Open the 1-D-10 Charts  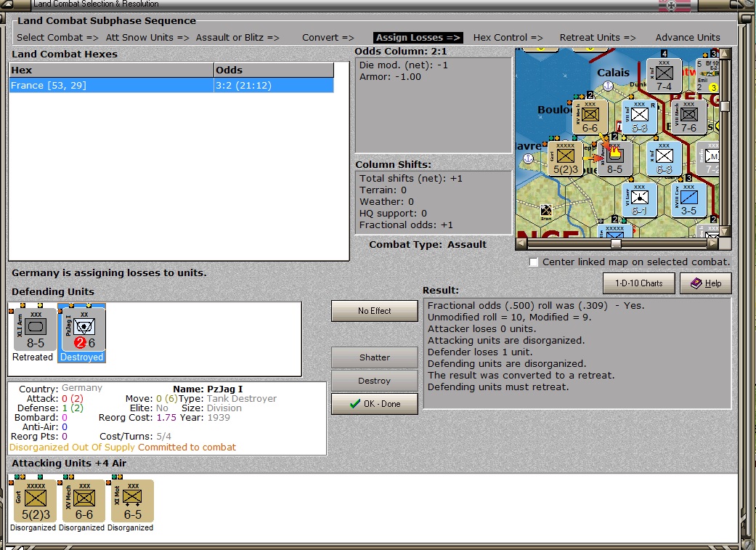639,283
